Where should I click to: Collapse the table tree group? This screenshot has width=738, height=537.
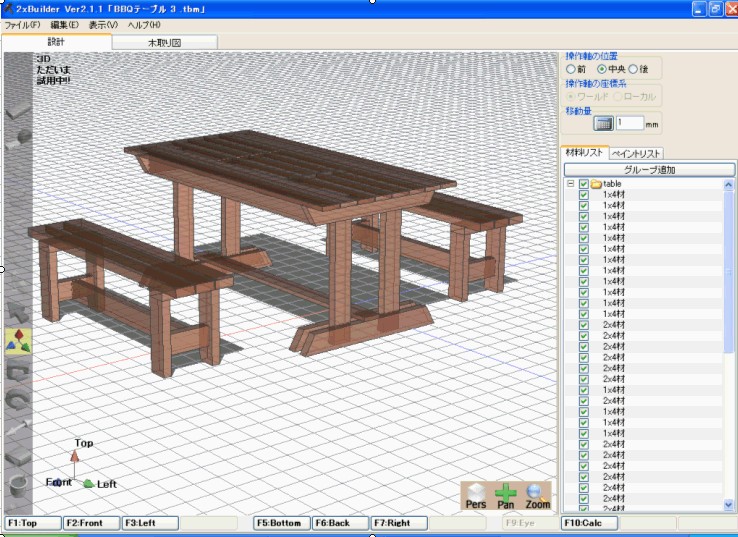coord(570,184)
